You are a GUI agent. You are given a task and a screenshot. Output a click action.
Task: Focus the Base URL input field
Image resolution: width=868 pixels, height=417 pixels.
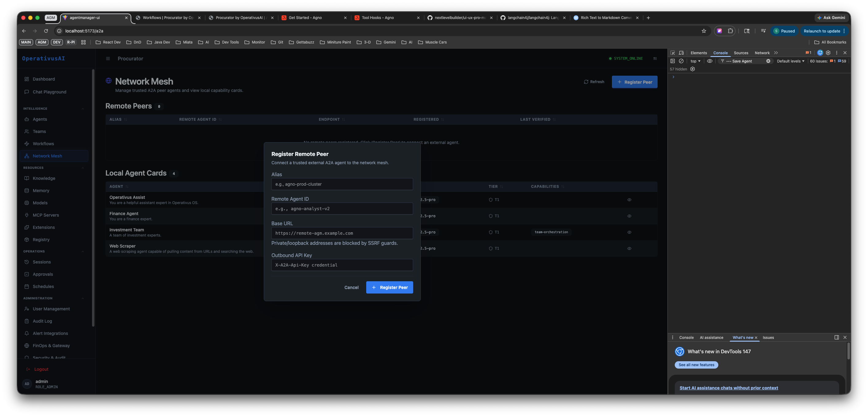pos(342,233)
